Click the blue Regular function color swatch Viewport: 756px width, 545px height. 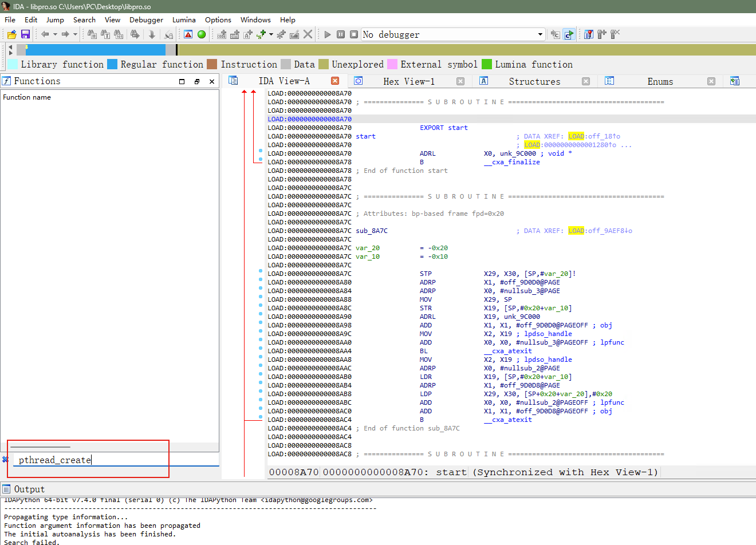(x=112, y=64)
